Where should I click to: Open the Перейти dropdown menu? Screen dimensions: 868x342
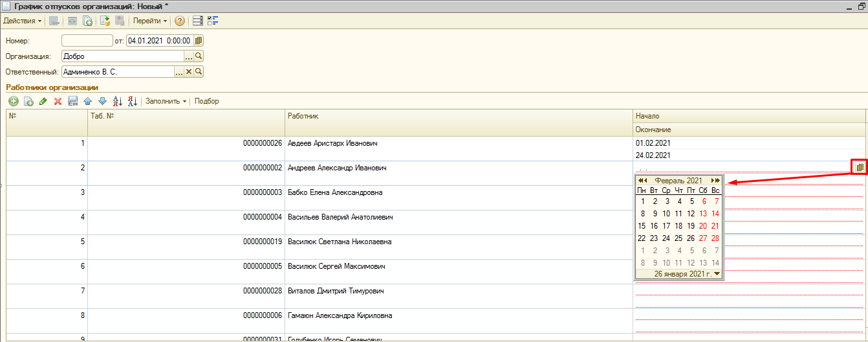pos(150,21)
